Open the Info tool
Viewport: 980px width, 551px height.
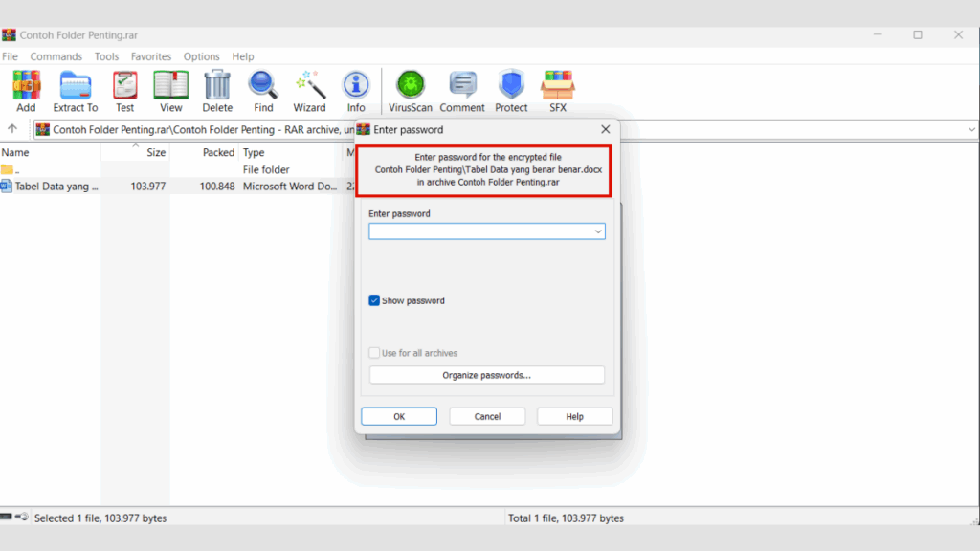356,86
